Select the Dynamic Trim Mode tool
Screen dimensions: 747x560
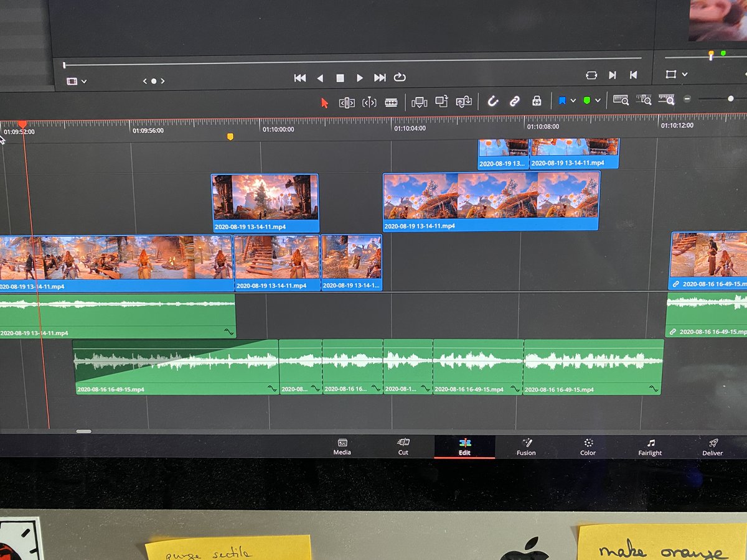(369, 103)
